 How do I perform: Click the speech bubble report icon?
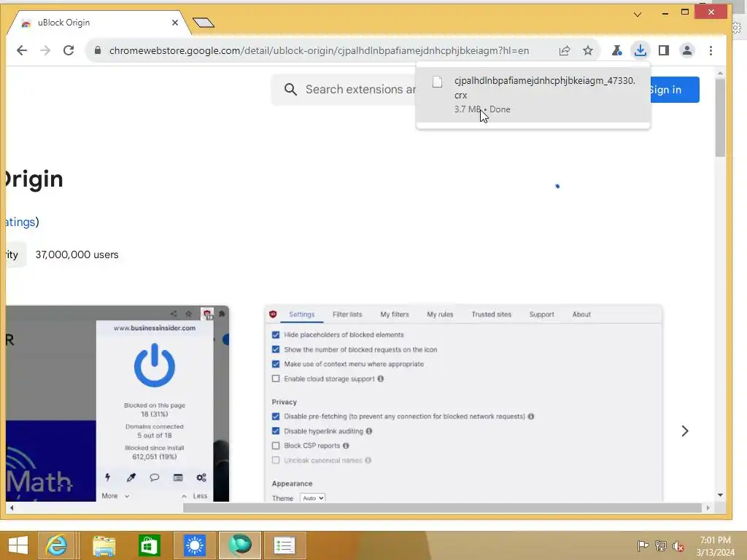(155, 477)
